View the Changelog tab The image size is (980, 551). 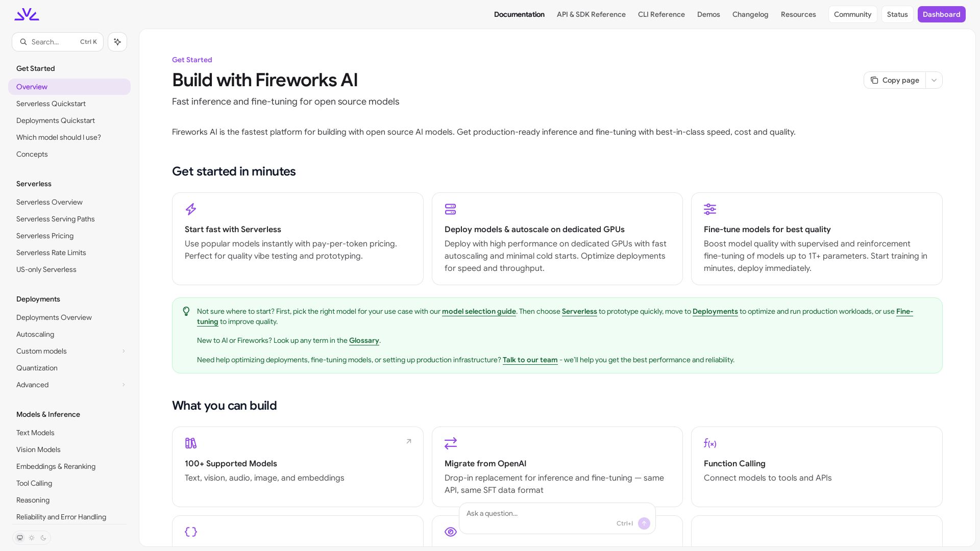750,14
